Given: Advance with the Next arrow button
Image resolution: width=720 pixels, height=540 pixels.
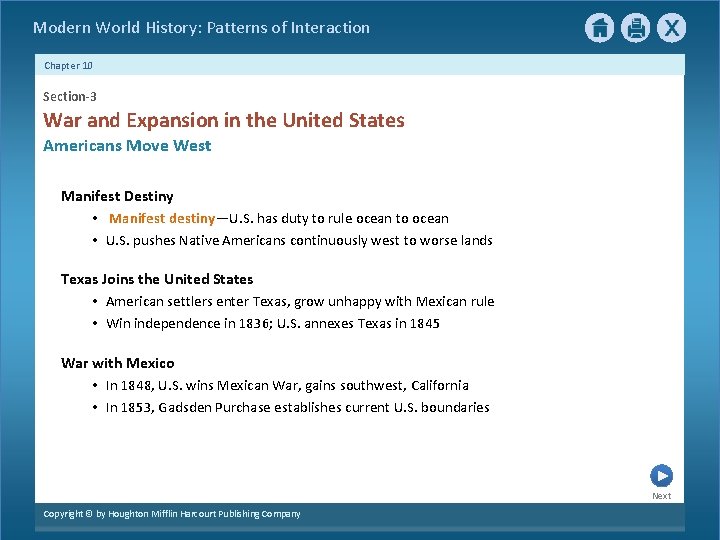Looking at the screenshot, I should click(x=661, y=476).
